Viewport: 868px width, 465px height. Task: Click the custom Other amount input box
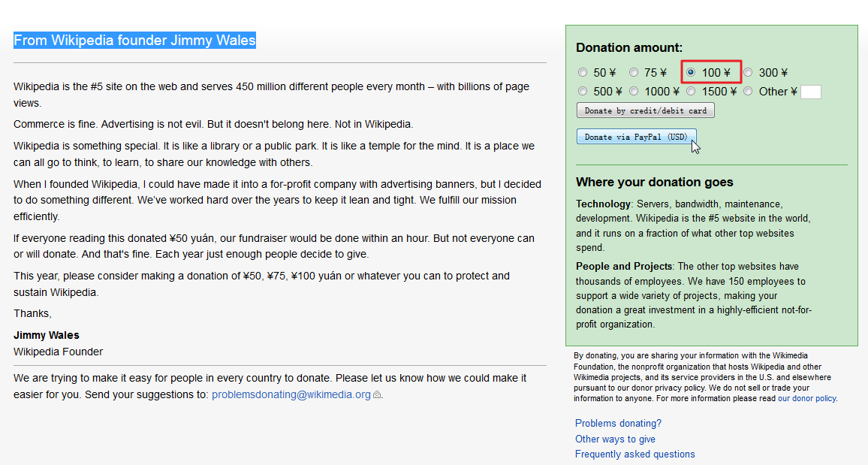pos(810,92)
